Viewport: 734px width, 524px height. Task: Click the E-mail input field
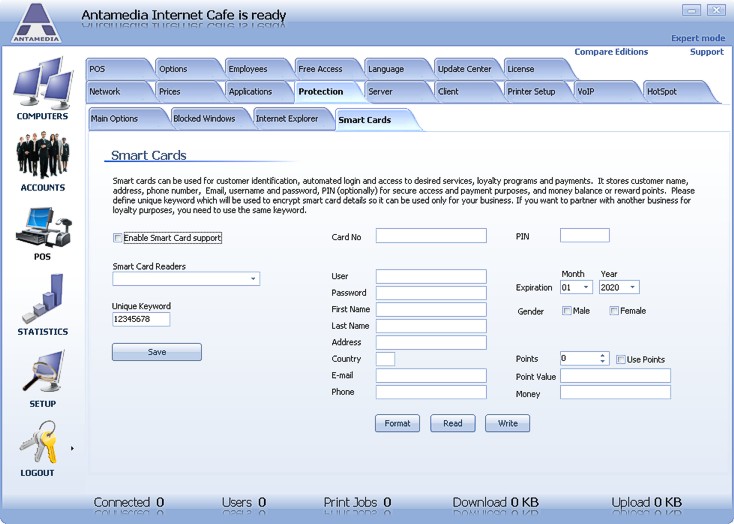pyautogui.click(x=431, y=376)
